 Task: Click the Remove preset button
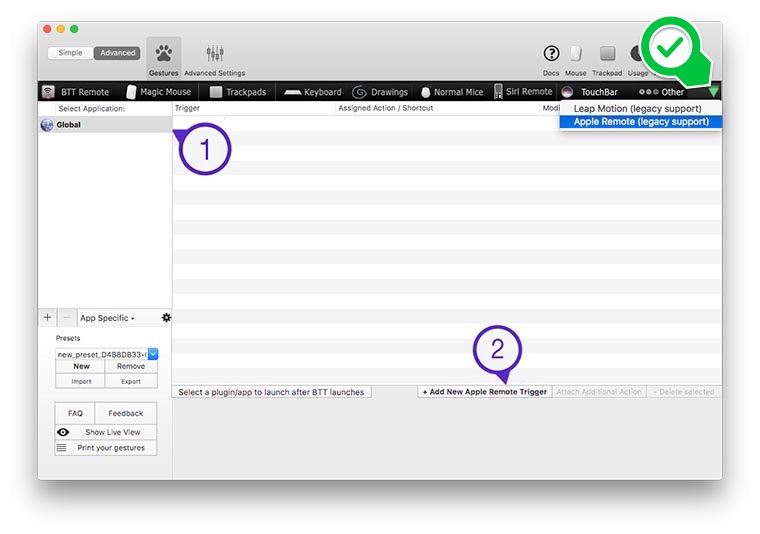pos(131,366)
